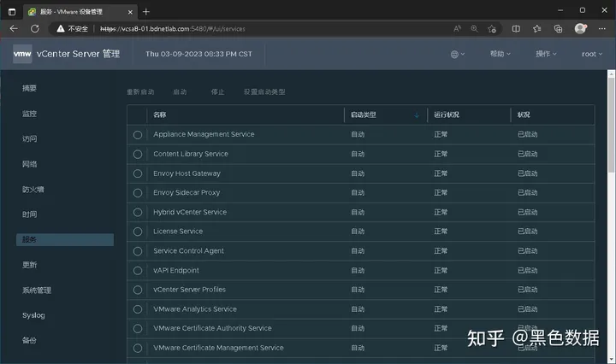616x364 pixels.
Task: Click 停止 stop button
Action: (x=217, y=91)
